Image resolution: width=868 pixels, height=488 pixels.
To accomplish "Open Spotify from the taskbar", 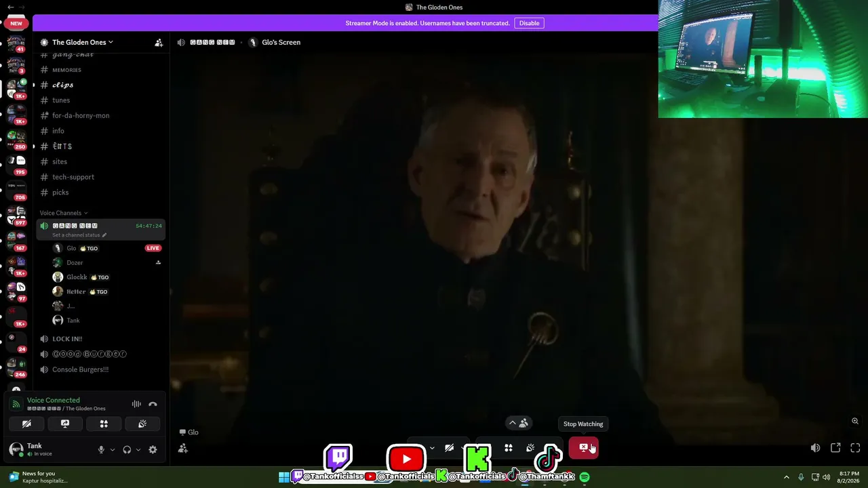I will (x=585, y=477).
